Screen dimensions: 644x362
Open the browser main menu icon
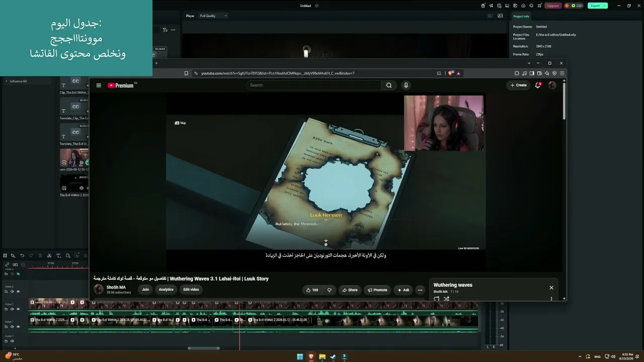tap(562, 73)
